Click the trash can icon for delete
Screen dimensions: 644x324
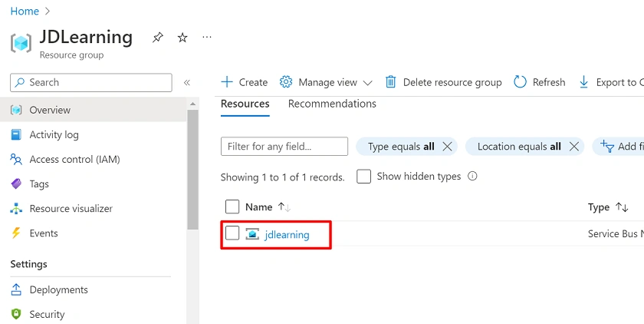pyautogui.click(x=390, y=82)
